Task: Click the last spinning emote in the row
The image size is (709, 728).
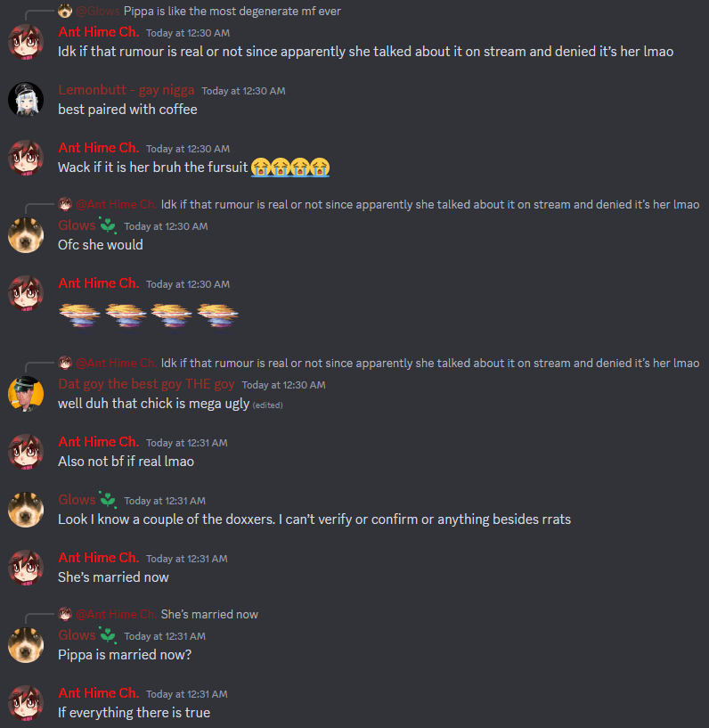Action: [217, 315]
